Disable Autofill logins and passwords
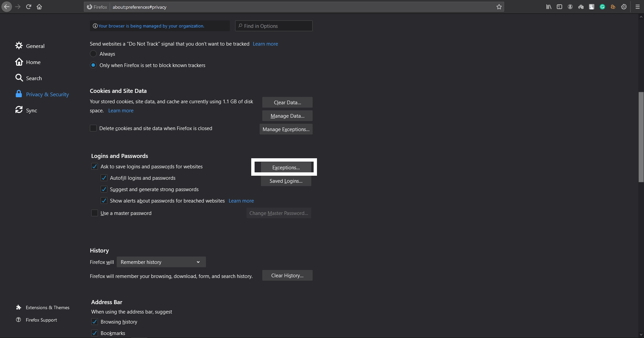This screenshot has width=644, height=338. click(104, 178)
